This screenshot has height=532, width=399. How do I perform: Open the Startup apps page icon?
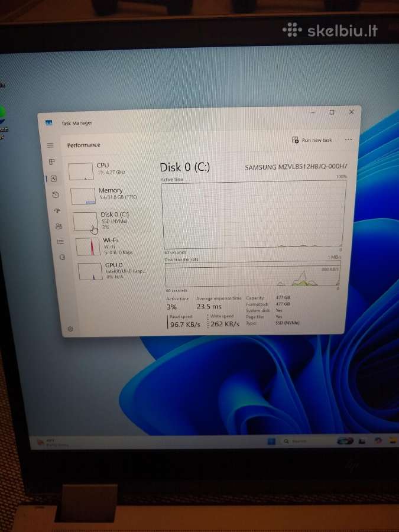[x=57, y=210]
